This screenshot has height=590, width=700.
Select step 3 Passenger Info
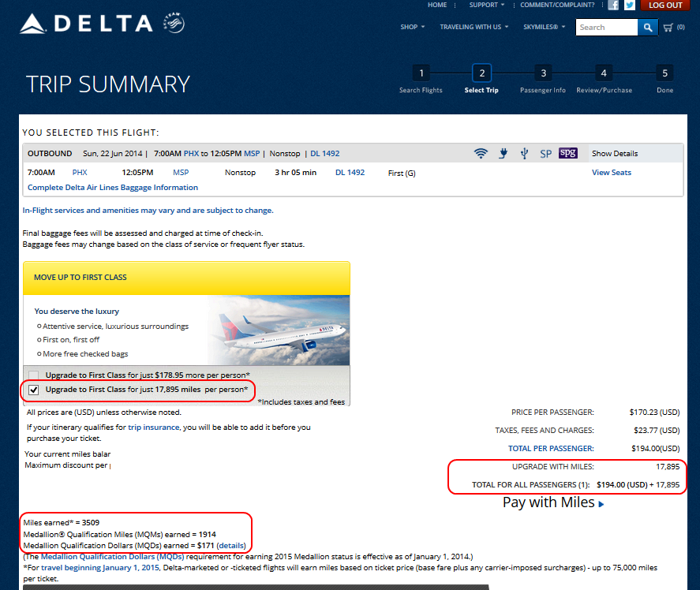(543, 73)
